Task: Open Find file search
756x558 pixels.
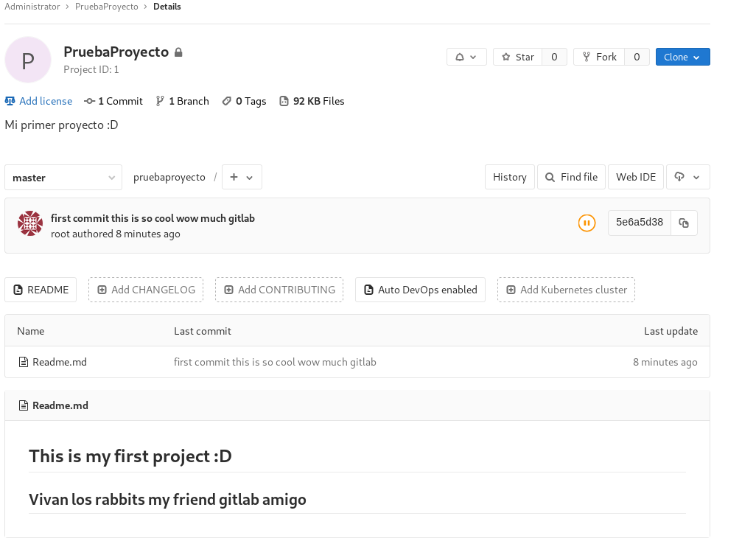Action: click(x=571, y=177)
